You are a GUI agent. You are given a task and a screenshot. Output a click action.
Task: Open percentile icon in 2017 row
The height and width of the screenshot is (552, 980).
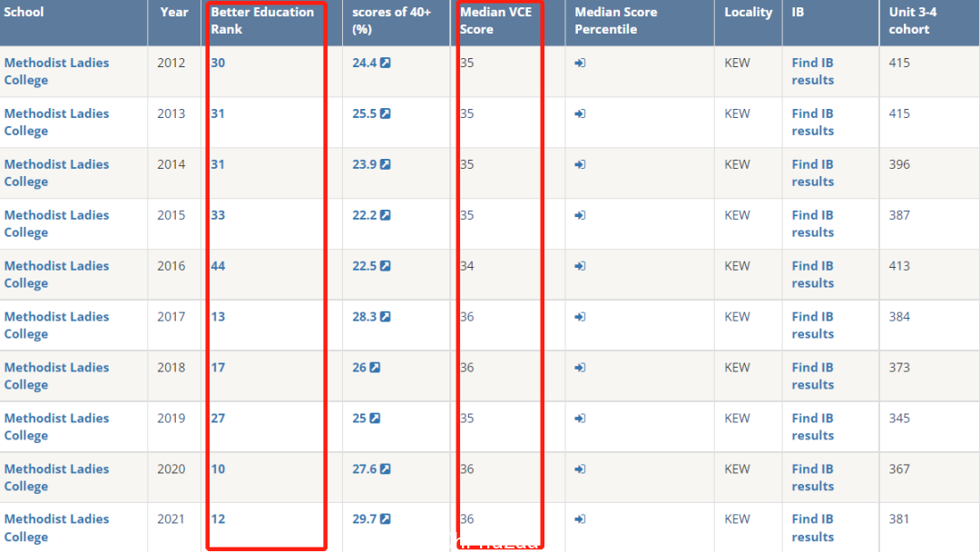(x=580, y=317)
